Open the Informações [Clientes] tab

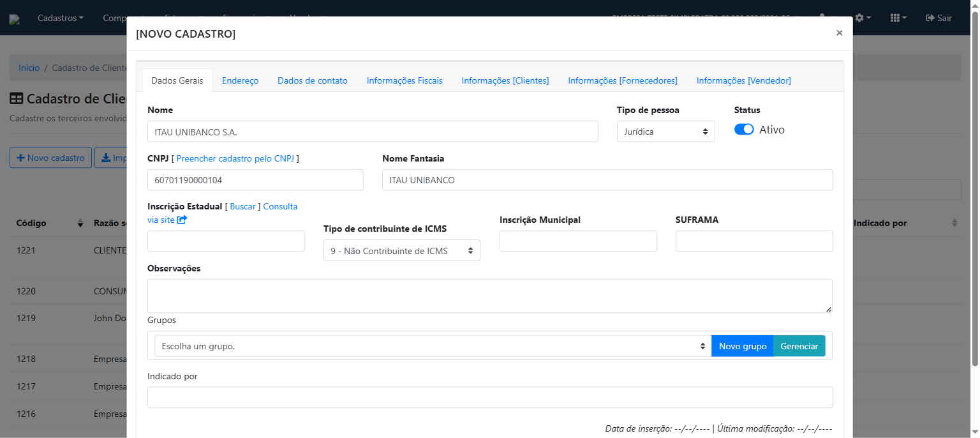(x=505, y=80)
